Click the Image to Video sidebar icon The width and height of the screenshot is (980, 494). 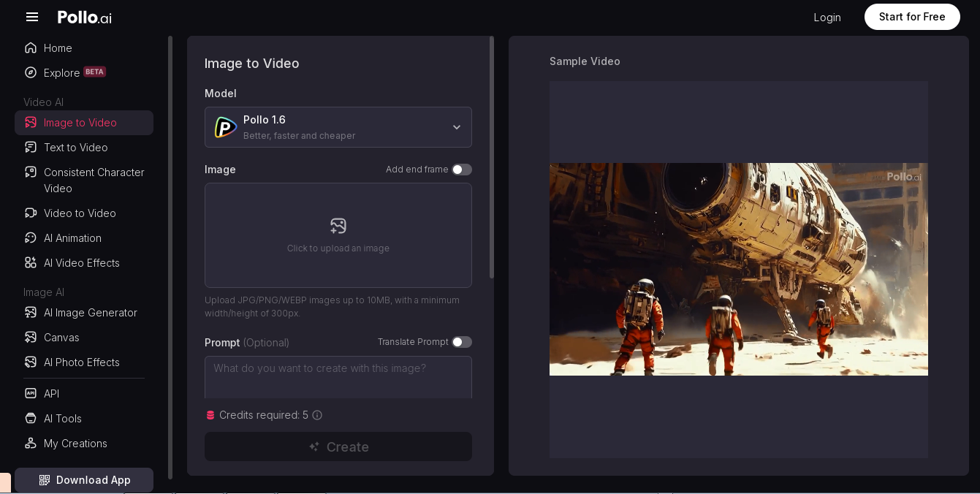point(31,123)
